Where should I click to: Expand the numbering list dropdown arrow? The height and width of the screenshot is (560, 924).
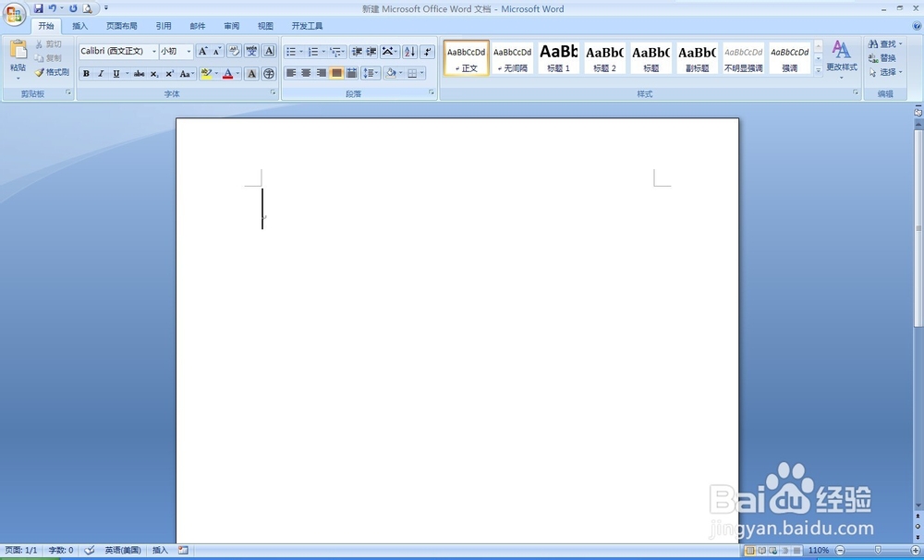tap(323, 52)
